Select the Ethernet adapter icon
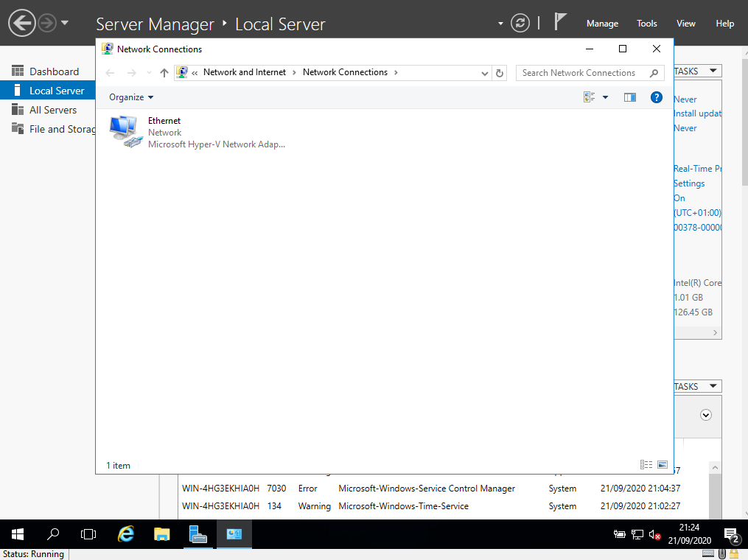The image size is (748, 560). coord(125,131)
